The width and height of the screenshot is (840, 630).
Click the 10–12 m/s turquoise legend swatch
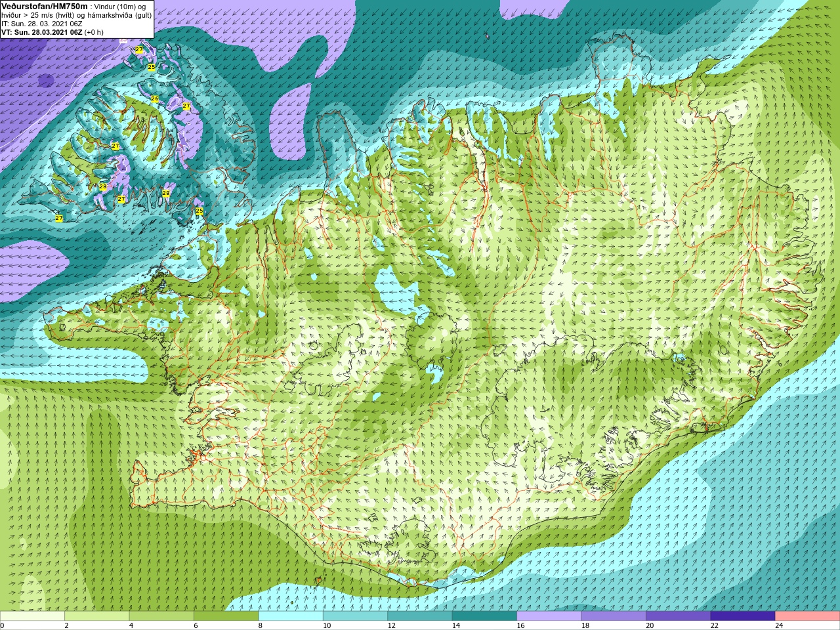coord(356,616)
